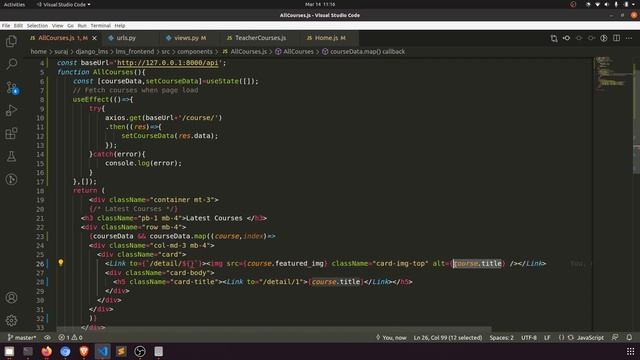
Task: Open the Search view in activity bar
Action: tap(11, 64)
